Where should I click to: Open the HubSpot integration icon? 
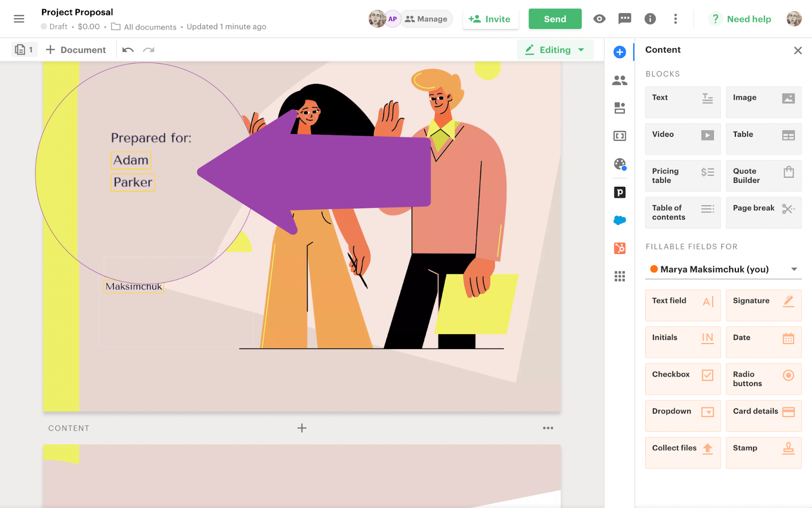tap(620, 248)
